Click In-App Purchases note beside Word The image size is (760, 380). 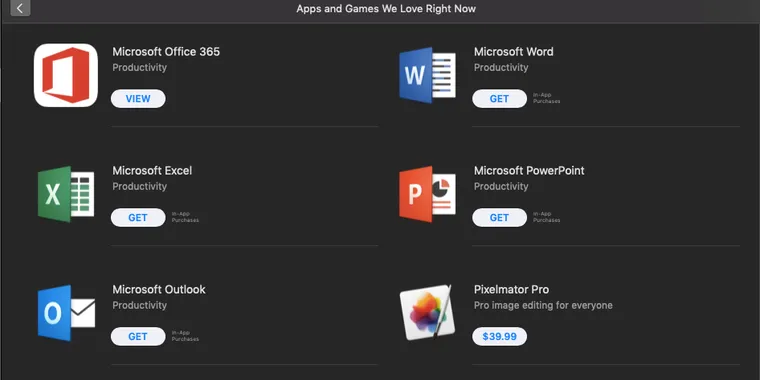pos(547,98)
